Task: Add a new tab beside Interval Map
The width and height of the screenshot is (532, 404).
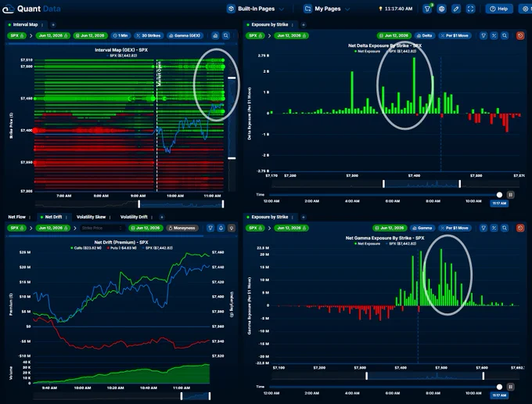Action: [x=53, y=25]
